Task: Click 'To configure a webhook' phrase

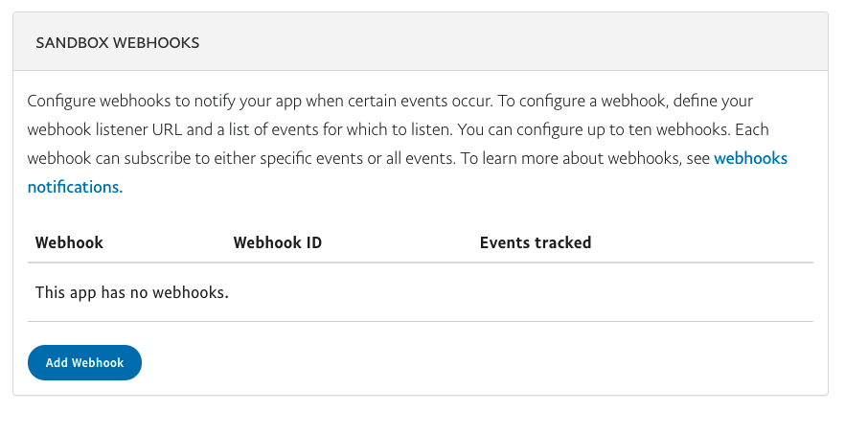Action: click(x=582, y=101)
